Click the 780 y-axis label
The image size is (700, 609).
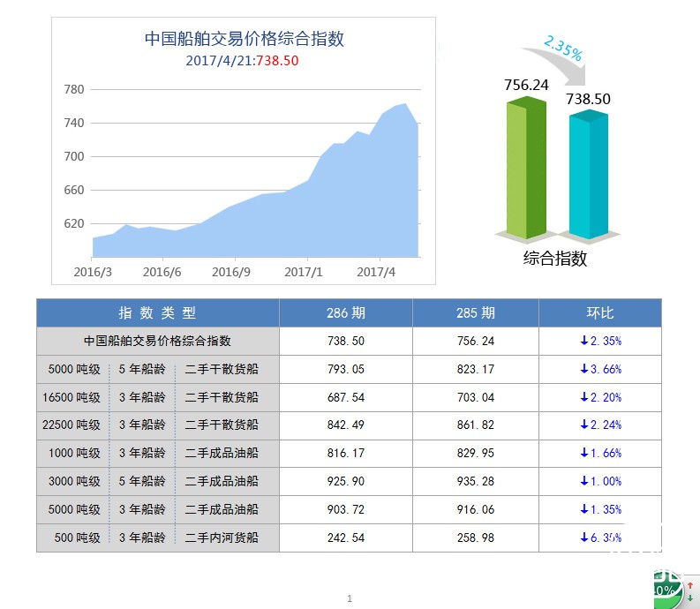[74, 89]
